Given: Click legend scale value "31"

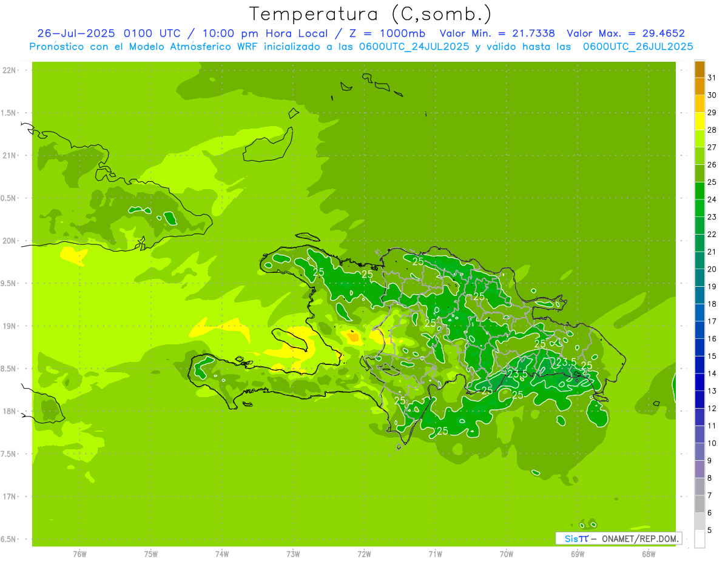Looking at the screenshot, I should [712, 78].
